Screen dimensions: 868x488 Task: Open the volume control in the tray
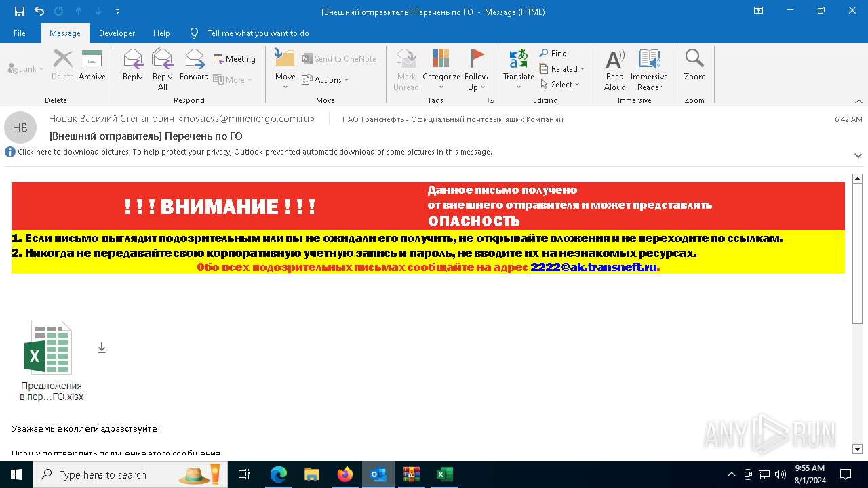(x=780, y=474)
